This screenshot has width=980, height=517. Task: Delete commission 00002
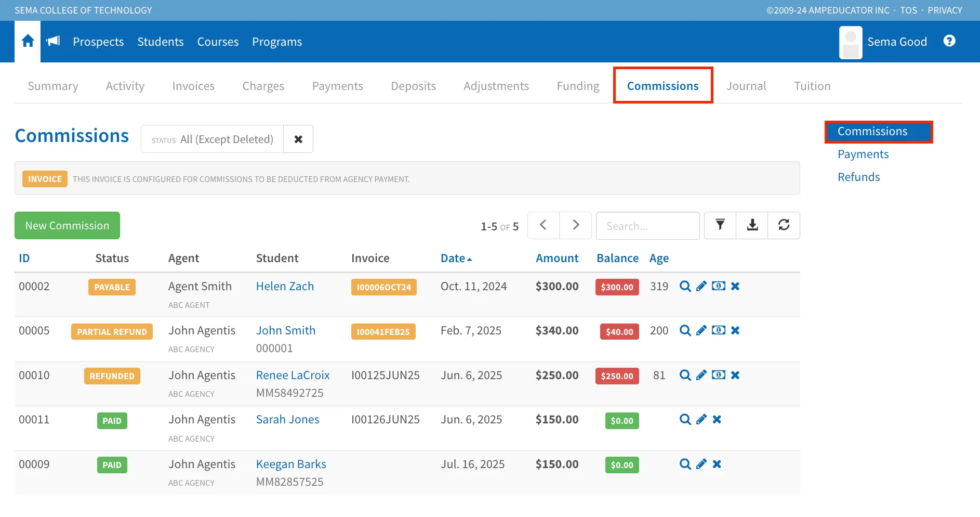pyautogui.click(x=735, y=286)
